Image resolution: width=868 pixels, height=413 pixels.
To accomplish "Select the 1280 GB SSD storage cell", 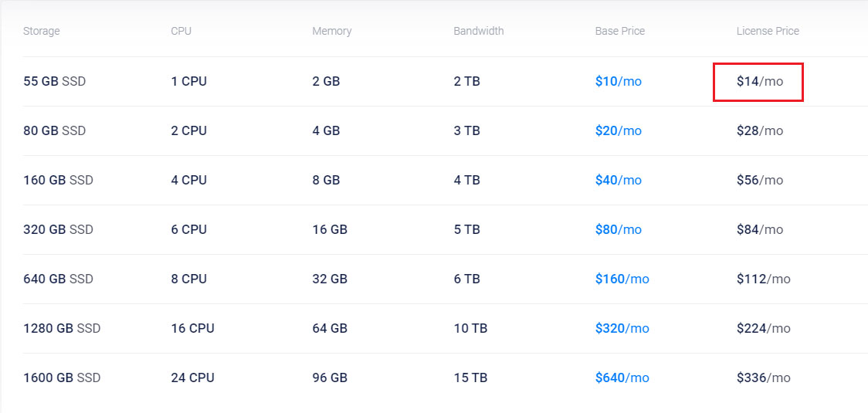I will [x=62, y=328].
